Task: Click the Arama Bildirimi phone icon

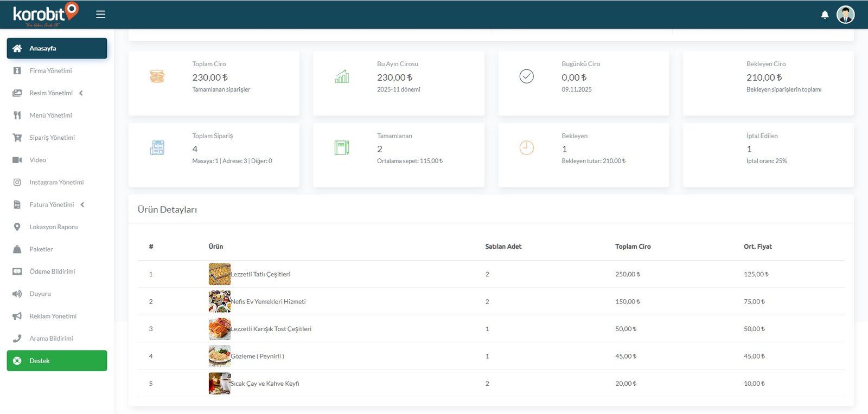Action: point(17,338)
